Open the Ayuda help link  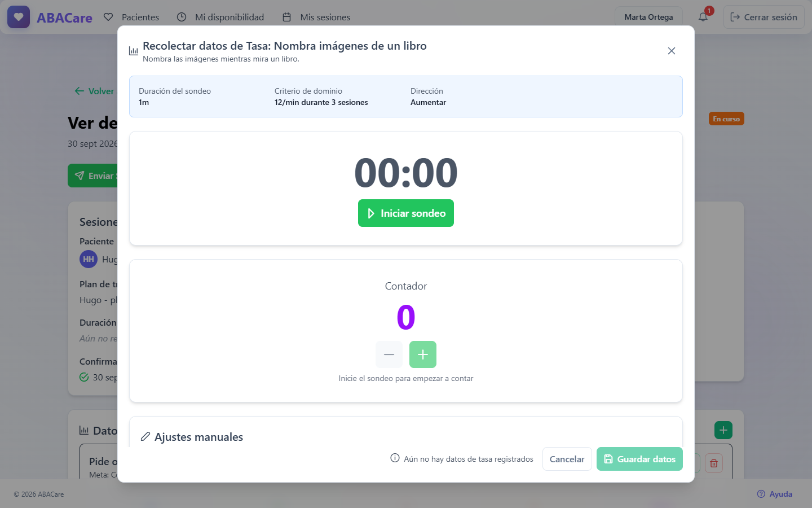(x=775, y=494)
